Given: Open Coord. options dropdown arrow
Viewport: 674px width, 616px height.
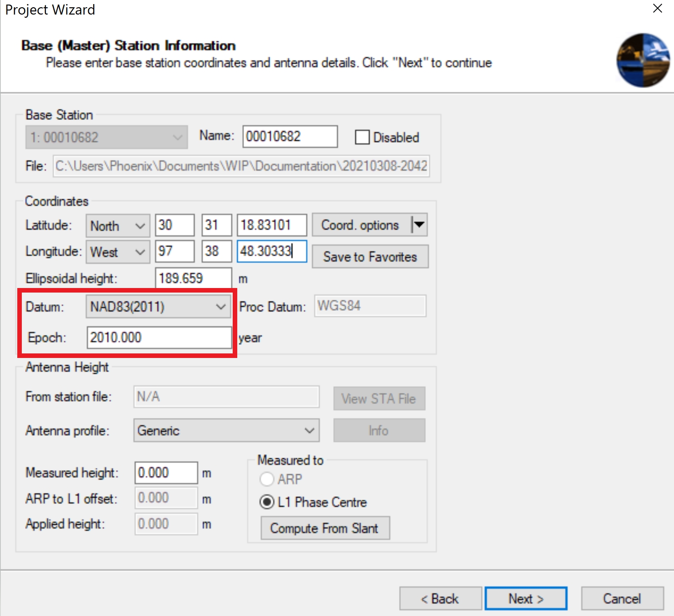Looking at the screenshot, I should click(419, 225).
